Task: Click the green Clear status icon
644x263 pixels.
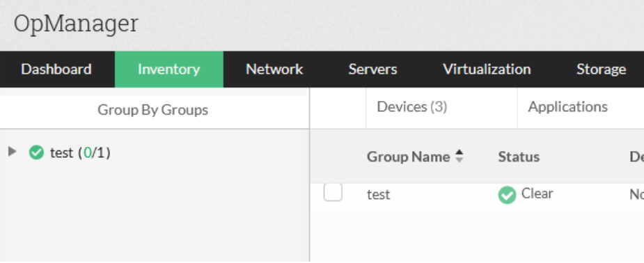Action: pos(508,195)
